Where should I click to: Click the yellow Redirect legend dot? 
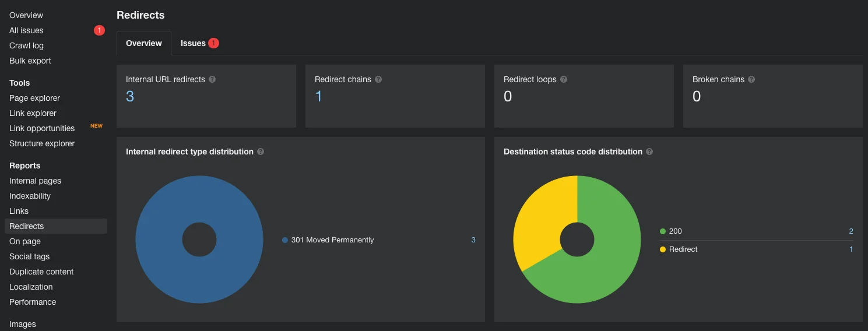tap(663, 249)
